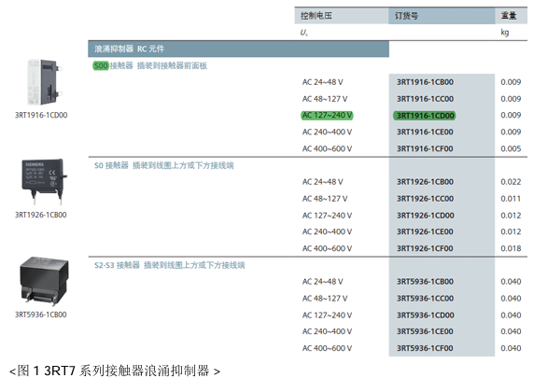
Task: Click AC 240~400 V in the 3RT5936-1CE00 row
Action: [327, 331]
